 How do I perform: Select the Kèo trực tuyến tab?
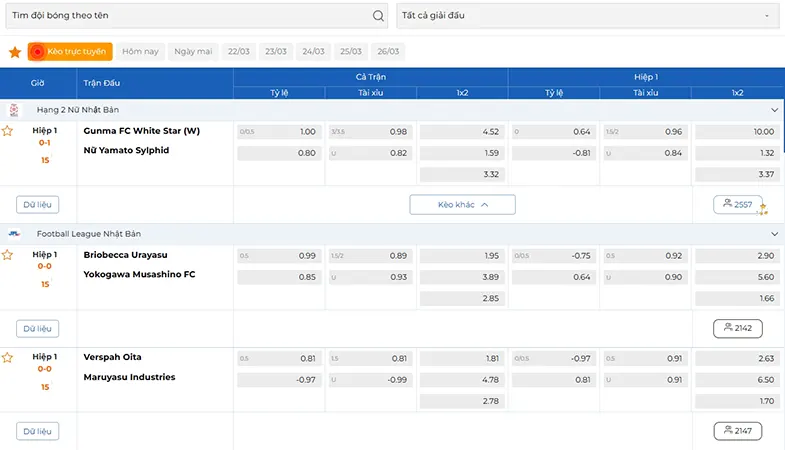(70, 52)
